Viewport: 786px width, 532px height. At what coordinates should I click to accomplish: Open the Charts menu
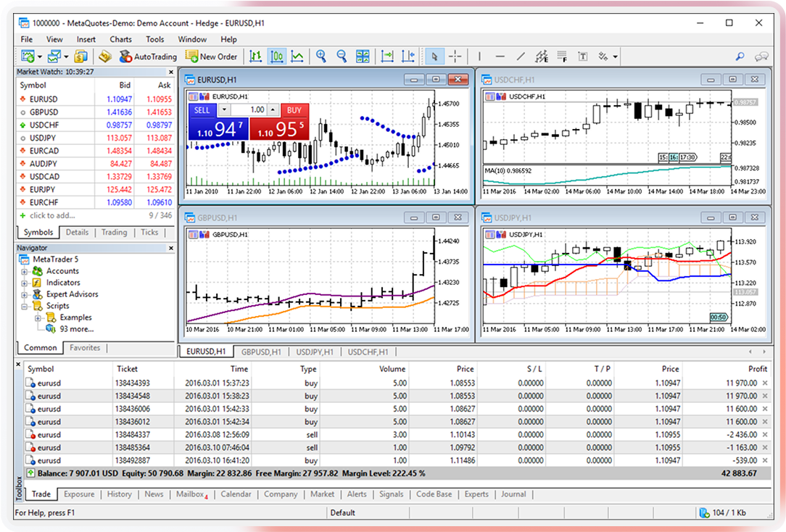click(121, 39)
